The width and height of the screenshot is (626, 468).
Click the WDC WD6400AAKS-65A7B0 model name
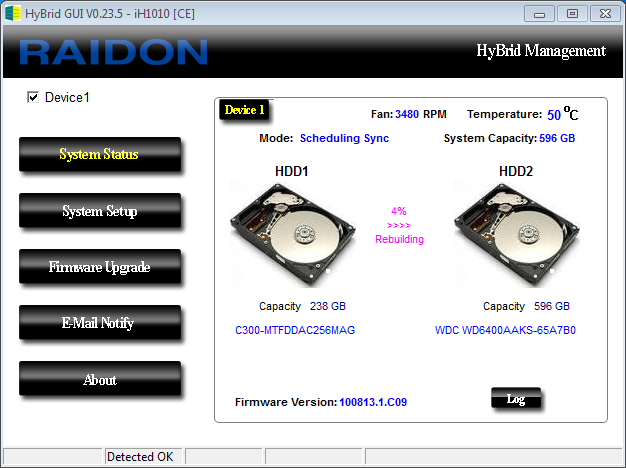pyautogui.click(x=505, y=330)
